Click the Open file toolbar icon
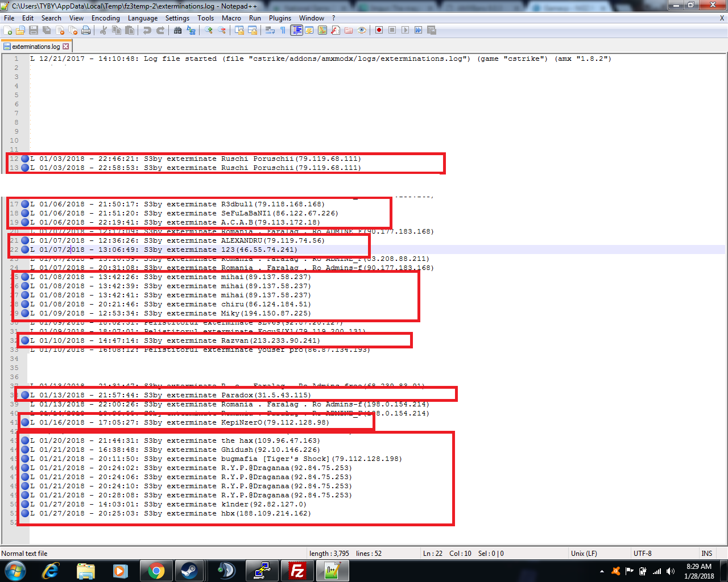 pos(20,30)
